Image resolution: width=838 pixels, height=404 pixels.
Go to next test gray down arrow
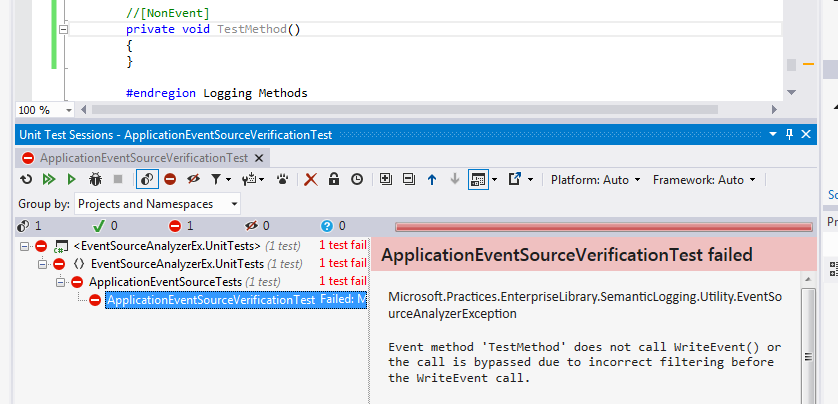tap(455, 180)
